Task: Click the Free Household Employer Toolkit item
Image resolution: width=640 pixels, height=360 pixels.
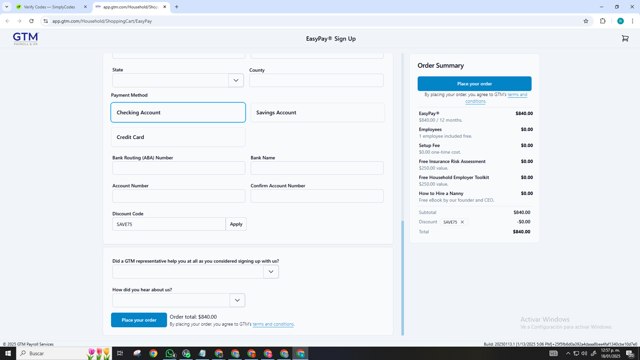Action: click(x=476, y=180)
